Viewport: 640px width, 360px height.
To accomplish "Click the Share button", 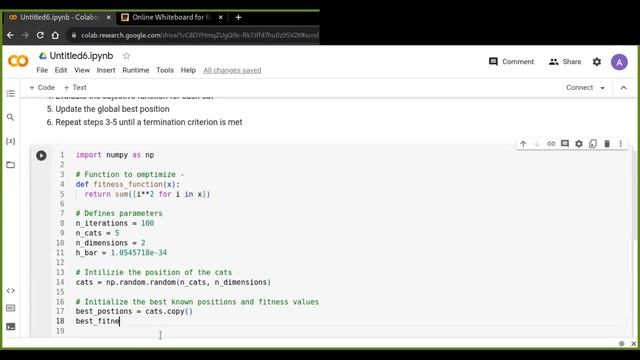I will click(565, 62).
